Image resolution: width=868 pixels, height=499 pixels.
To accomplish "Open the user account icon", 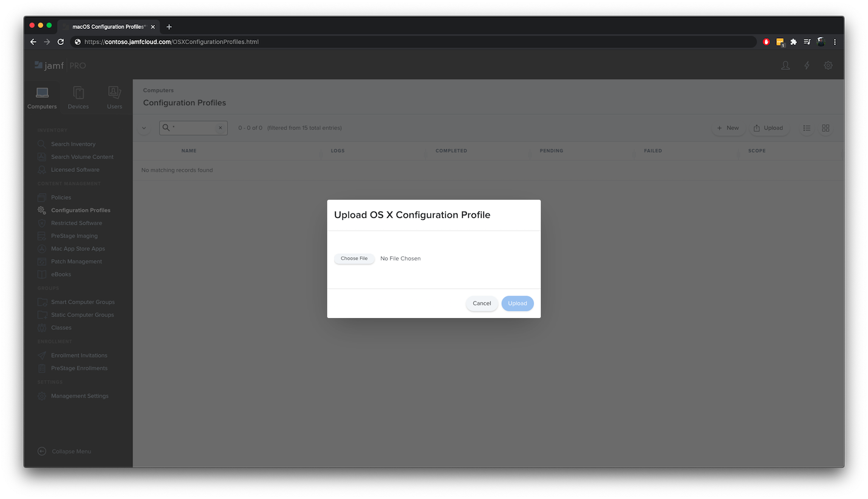I will tap(785, 66).
